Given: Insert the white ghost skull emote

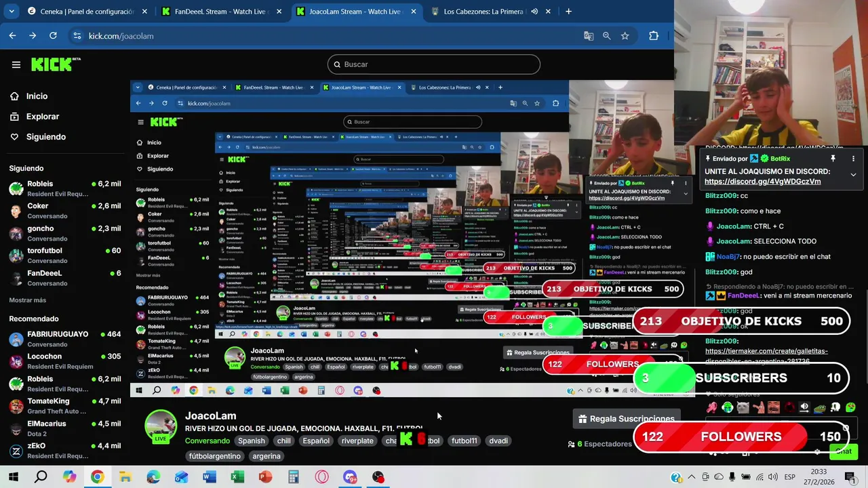Looking at the screenshot, I should pyautogui.click(x=835, y=407).
